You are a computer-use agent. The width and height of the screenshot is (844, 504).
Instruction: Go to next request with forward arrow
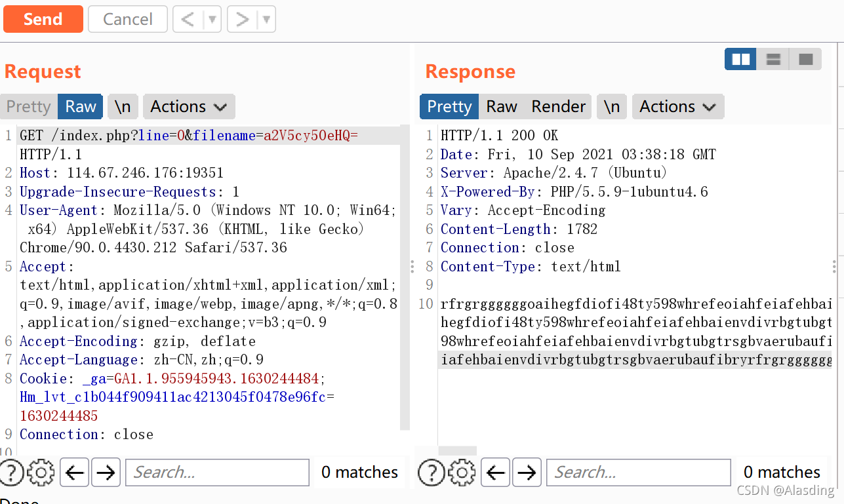[243, 19]
